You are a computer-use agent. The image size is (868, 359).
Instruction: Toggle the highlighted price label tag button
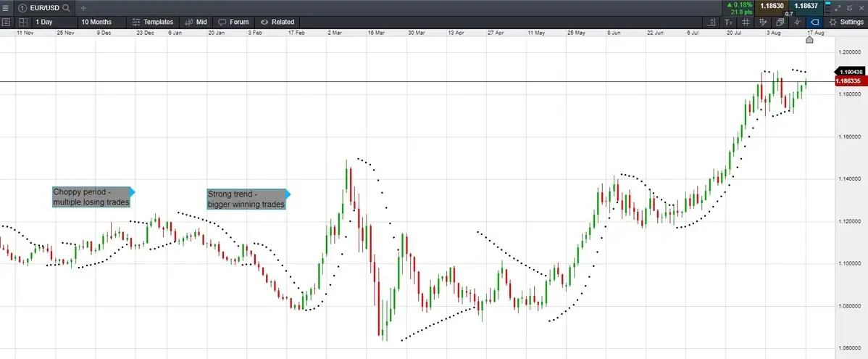(x=814, y=22)
